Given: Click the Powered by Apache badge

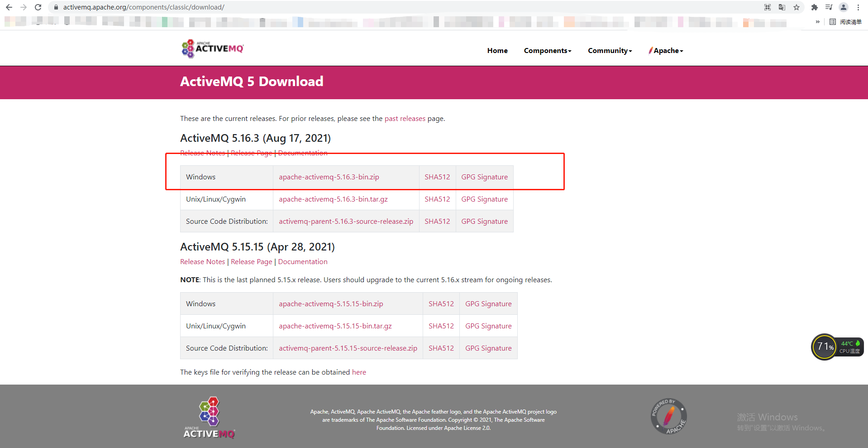Looking at the screenshot, I should coord(669,416).
